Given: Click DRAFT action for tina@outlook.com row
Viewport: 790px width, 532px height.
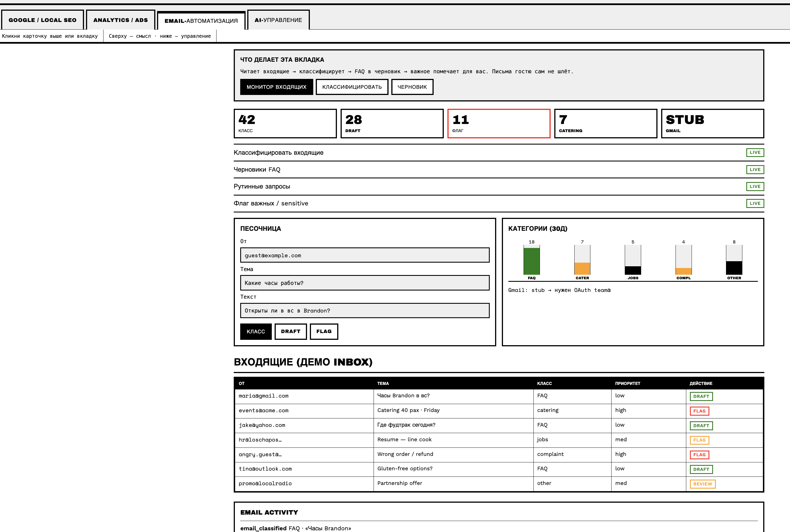Looking at the screenshot, I should click(x=701, y=469).
